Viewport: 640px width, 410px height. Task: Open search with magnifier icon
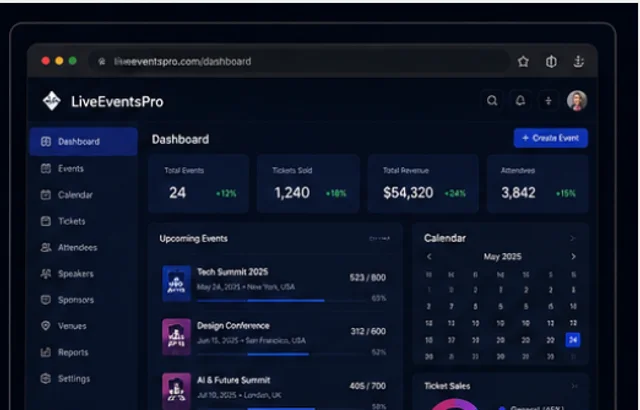(x=492, y=101)
